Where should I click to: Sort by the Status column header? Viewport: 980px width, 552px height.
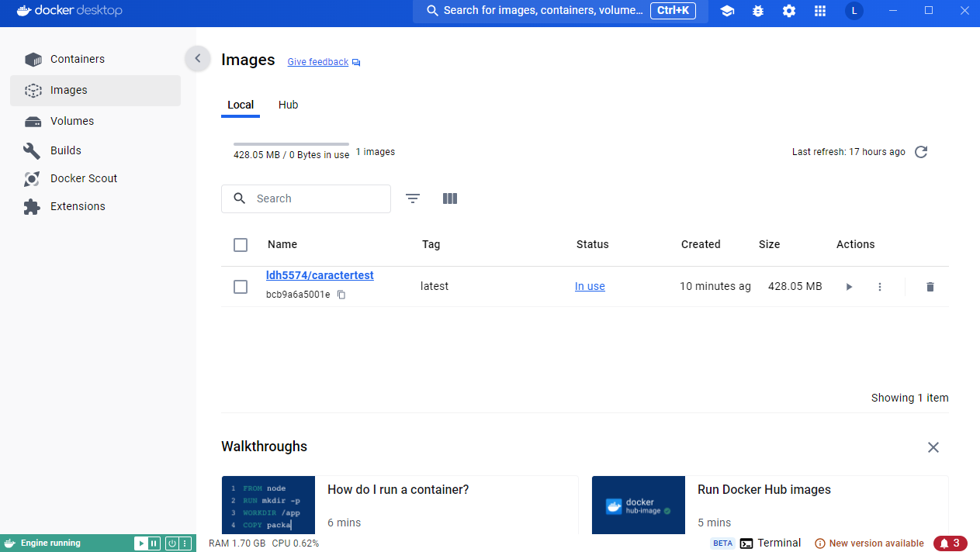click(x=592, y=244)
